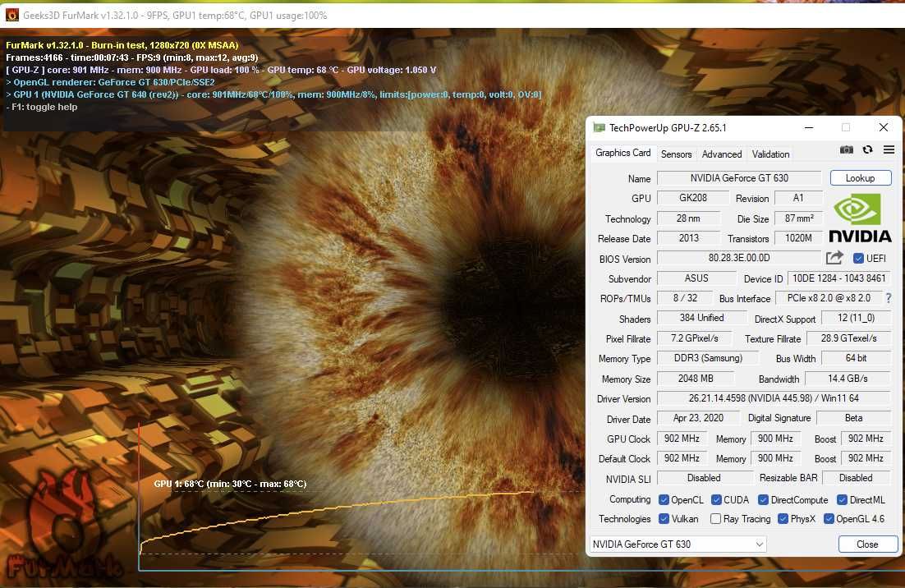Click the FurMark window title bar text
905x588 pixels.
[x=175, y=16]
